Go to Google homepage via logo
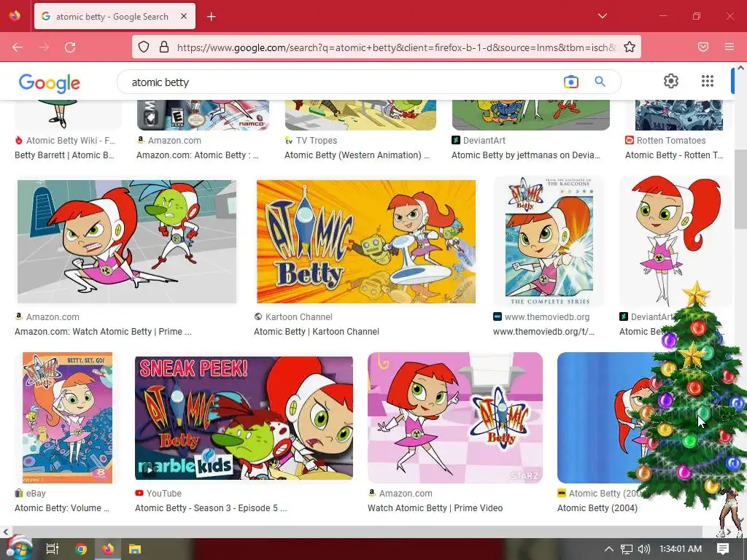The image size is (747, 560). pos(50,83)
